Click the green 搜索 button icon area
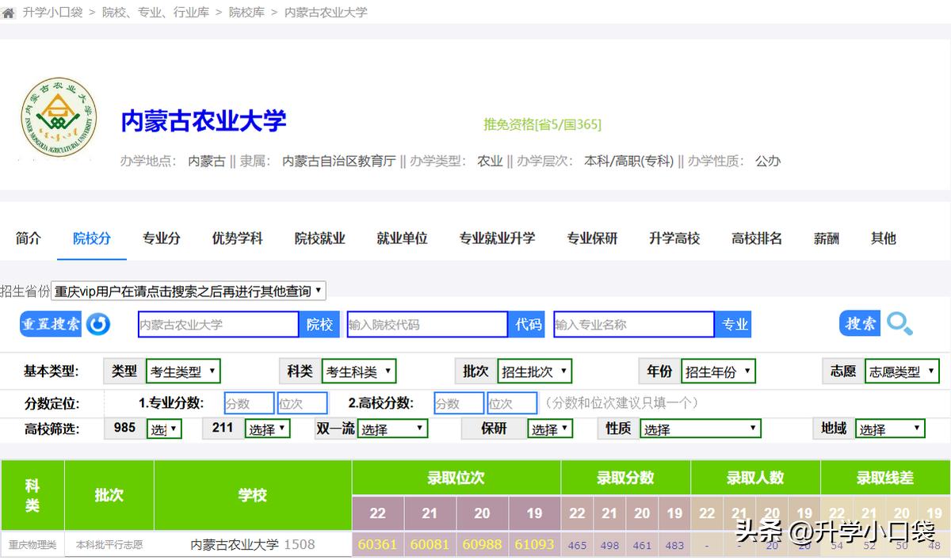951x560 pixels. pyautogui.click(x=859, y=323)
